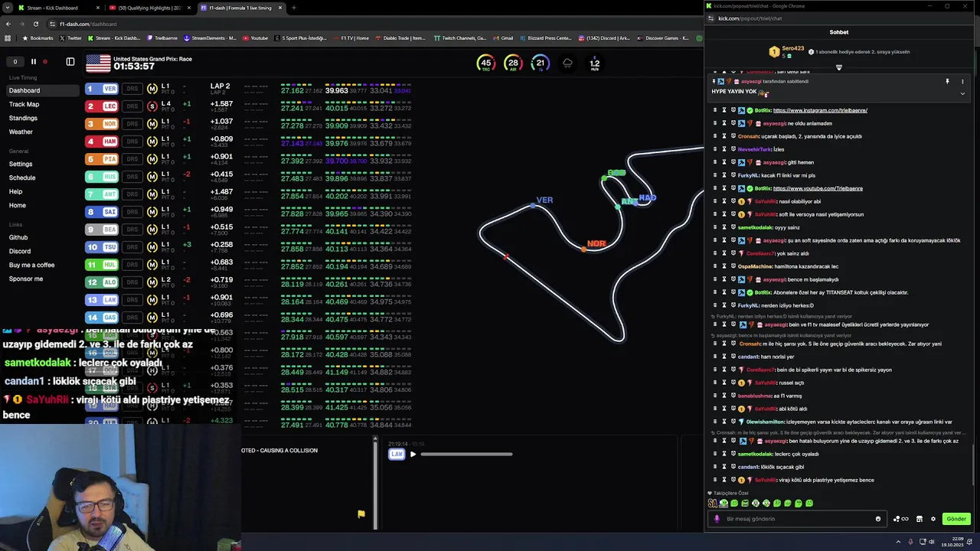This screenshot has height=551, width=980.
Task: Open Weather in sidebar
Action: point(21,132)
